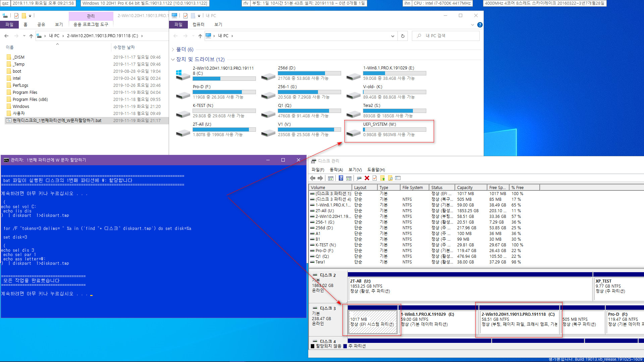Open 보기(V) menu in Disk Management

click(355, 170)
